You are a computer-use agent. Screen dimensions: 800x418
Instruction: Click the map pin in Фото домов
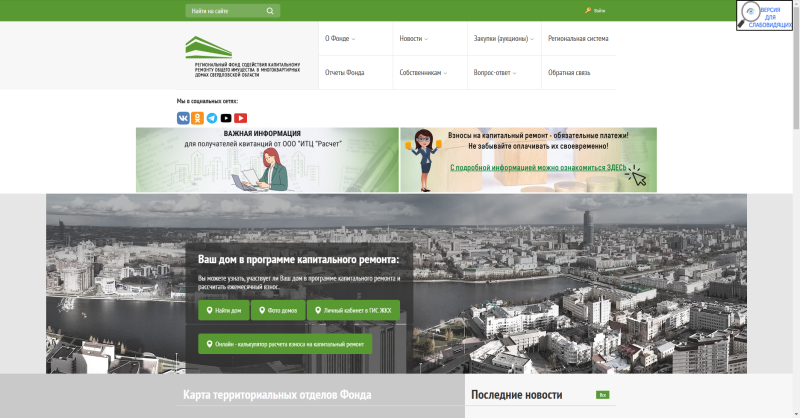pyautogui.click(x=262, y=310)
